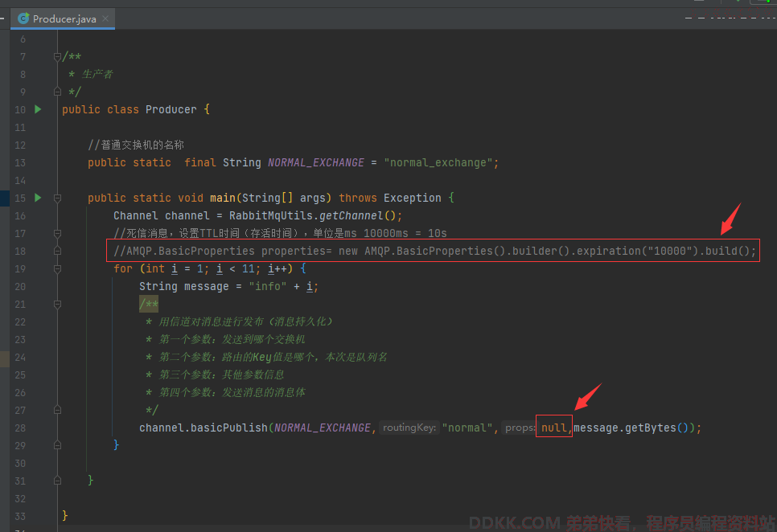777x532 pixels.
Task: Click the TTL comment on line 17
Action: (280, 233)
